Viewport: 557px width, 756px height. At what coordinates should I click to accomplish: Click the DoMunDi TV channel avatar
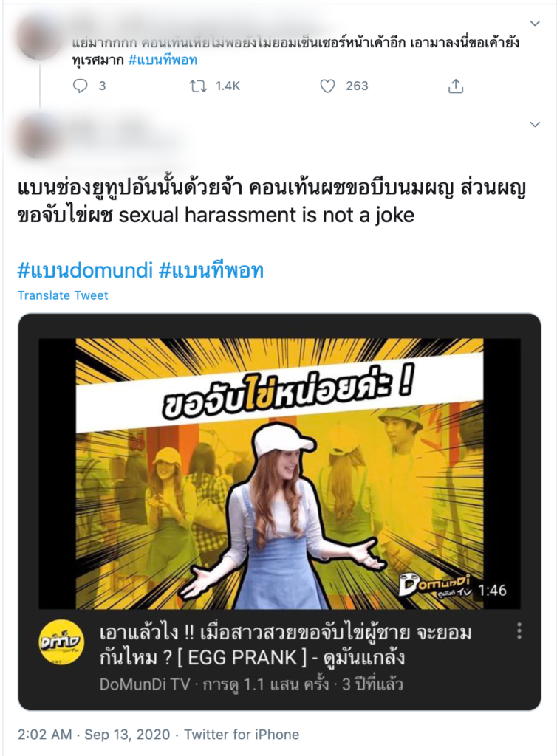point(61,642)
